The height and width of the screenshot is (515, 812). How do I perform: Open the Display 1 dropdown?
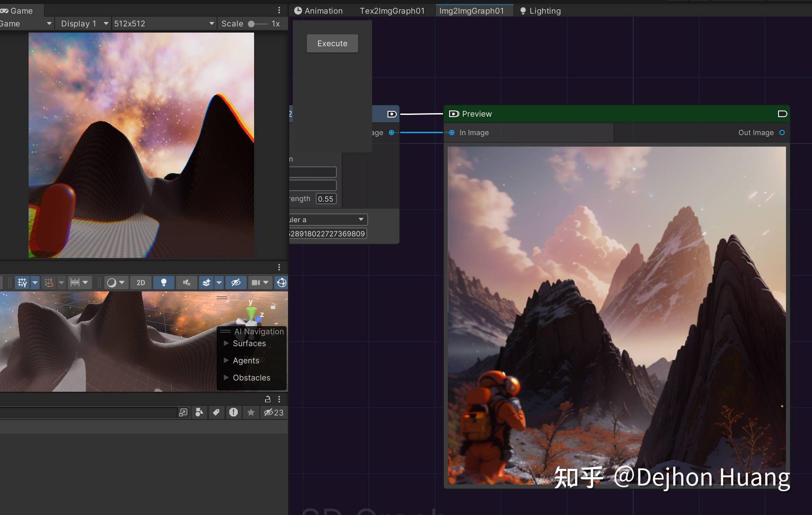[82, 23]
